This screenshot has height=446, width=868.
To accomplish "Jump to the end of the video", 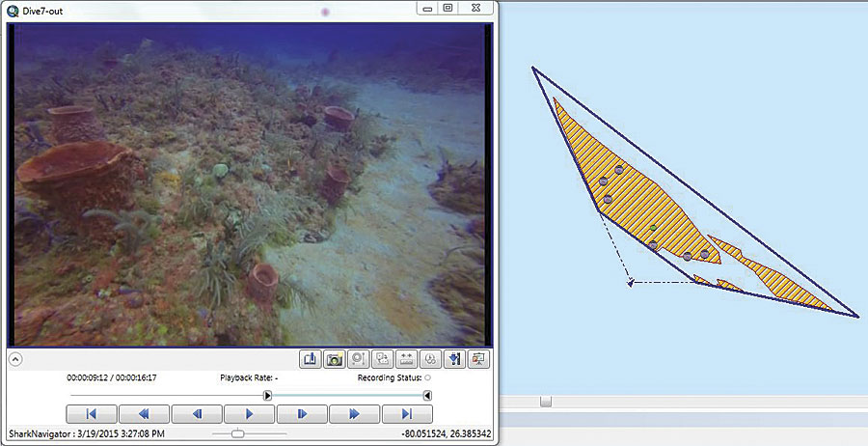I will pyautogui.click(x=407, y=414).
